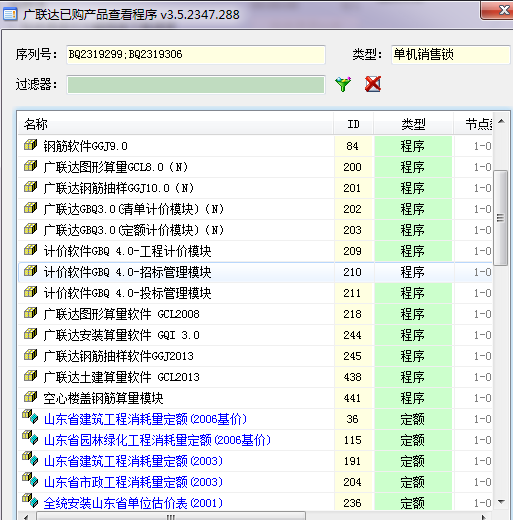513x520 pixels.
Task: Select 空心楼盖钢筋算量模块
Action: point(255,398)
